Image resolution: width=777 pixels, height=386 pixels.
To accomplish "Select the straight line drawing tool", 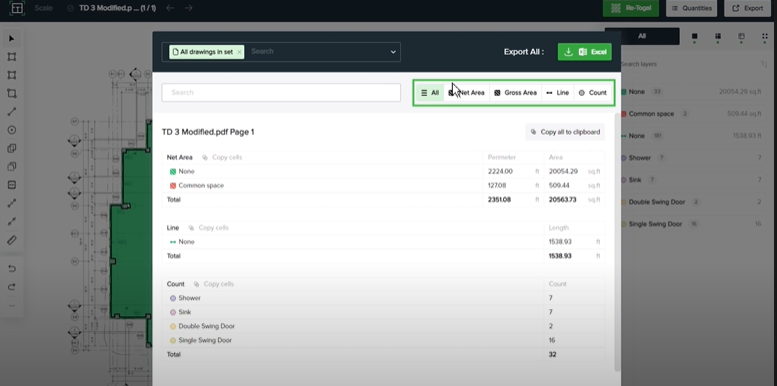I will coord(12,112).
